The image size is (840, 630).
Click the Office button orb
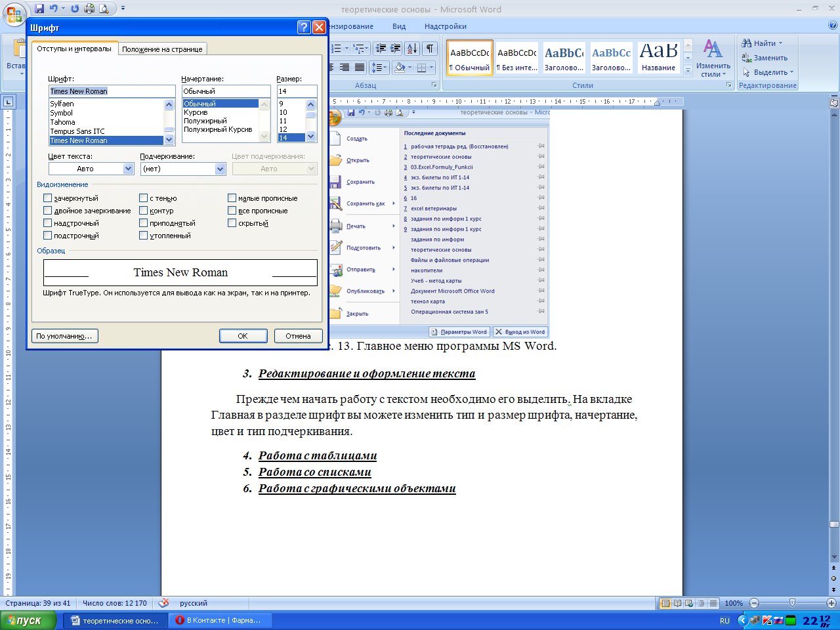click(x=14, y=13)
